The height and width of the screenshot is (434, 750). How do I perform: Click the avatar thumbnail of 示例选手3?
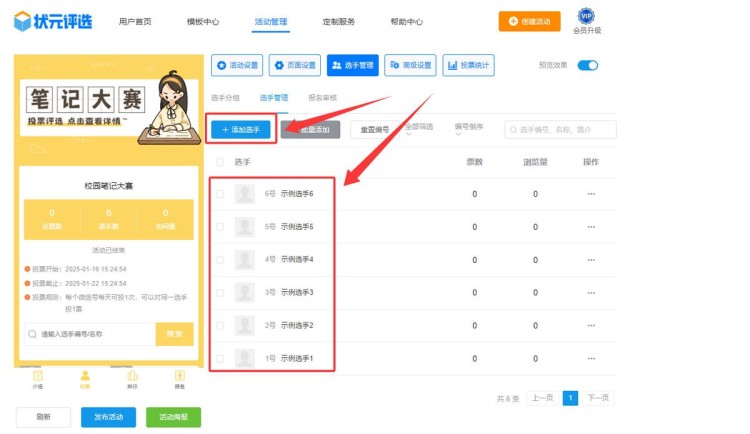point(244,292)
